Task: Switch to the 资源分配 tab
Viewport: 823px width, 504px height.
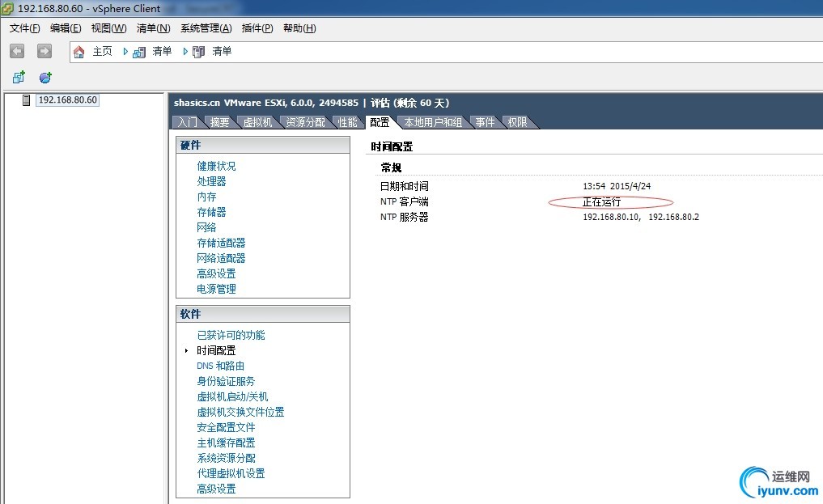Action: pos(305,122)
